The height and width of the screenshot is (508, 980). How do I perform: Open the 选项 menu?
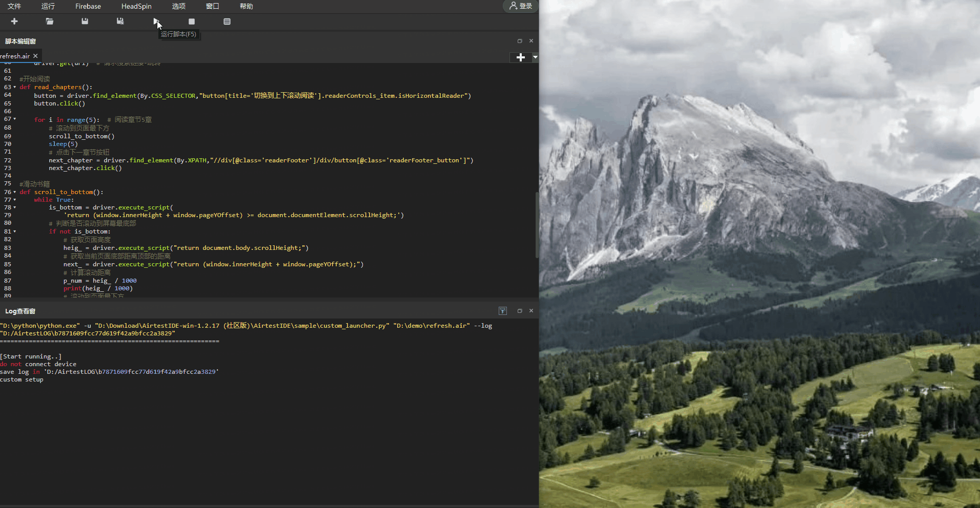point(179,6)
